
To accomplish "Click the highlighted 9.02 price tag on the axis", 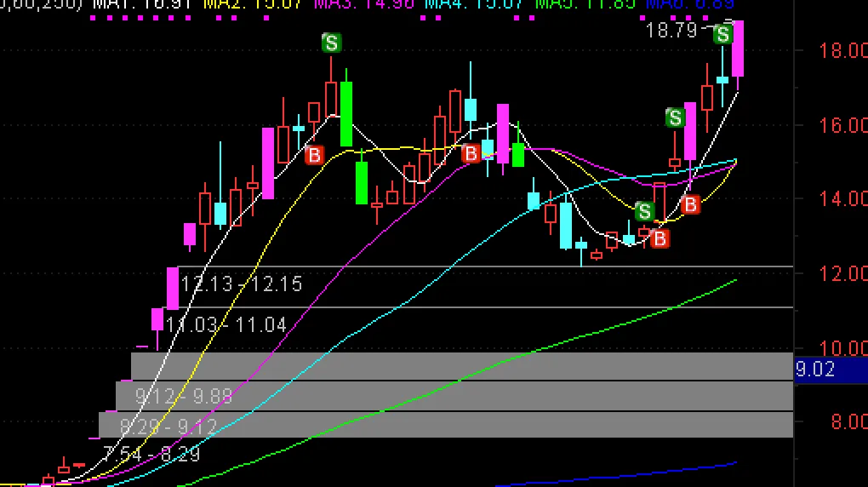I will tap(831, 369).
